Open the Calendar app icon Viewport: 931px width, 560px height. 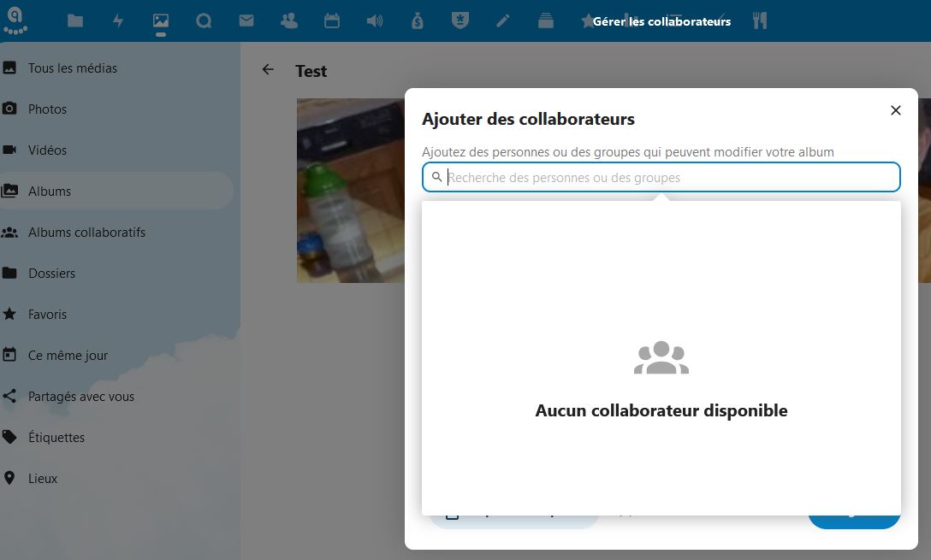pyautogui.click(x=332, y=21)
